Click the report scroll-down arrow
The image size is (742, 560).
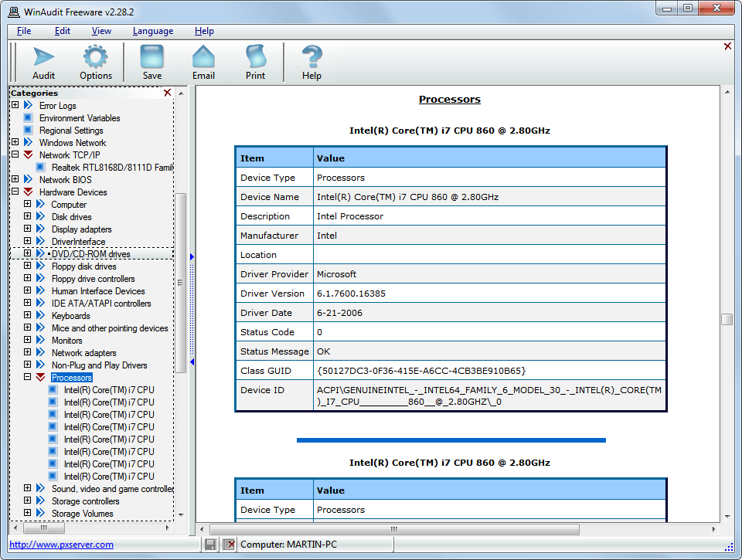coord(727,517)
